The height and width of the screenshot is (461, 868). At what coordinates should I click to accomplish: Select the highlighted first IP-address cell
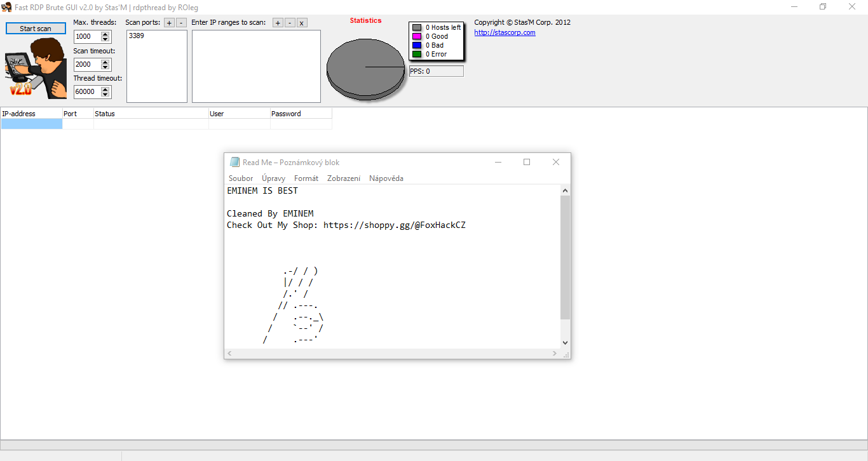click(x=31, y=124)
